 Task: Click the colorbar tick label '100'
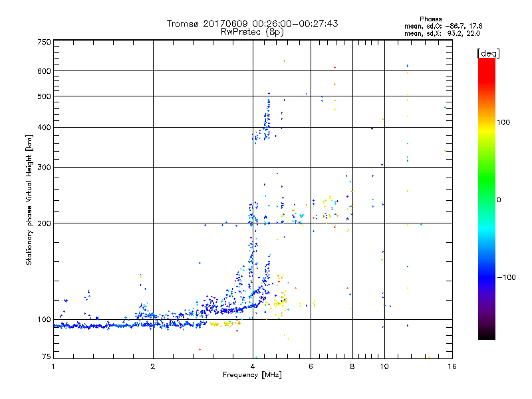503,122
